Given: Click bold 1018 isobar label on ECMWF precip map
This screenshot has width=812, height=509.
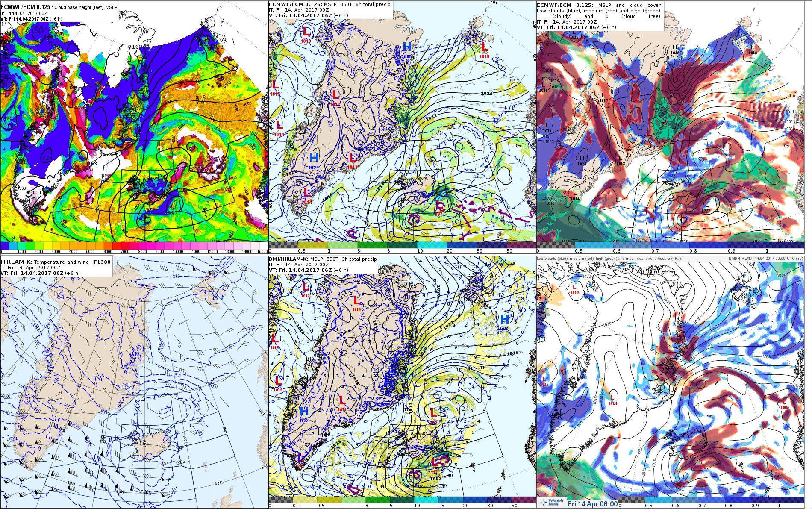Looking at the screenshot, I should pyautogui.click(x=486, y=93).
